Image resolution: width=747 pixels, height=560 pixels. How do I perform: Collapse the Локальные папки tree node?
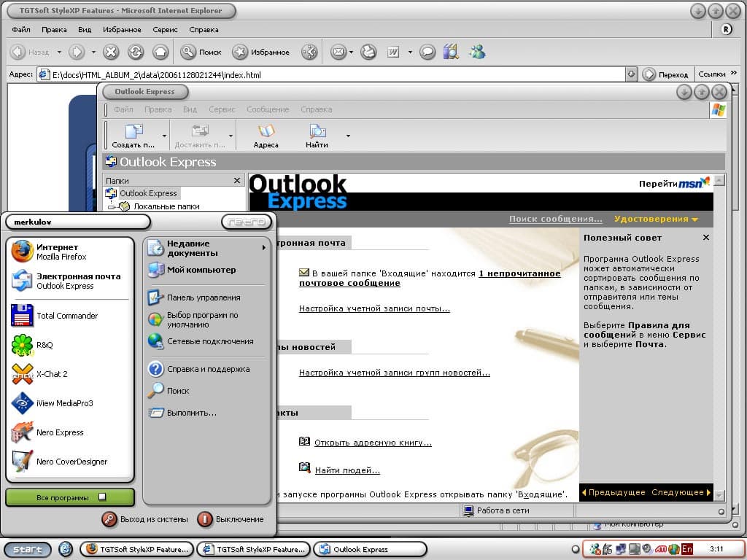tap(111, 206)
